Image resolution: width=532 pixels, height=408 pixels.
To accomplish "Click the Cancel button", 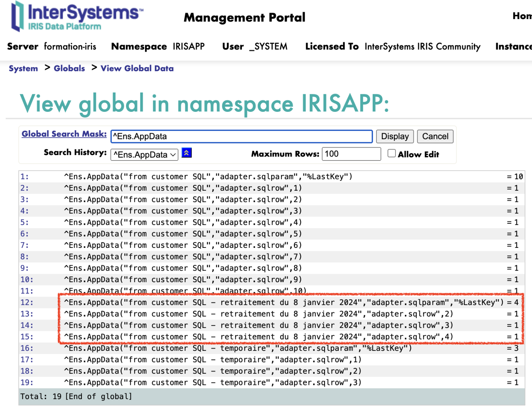I will click(435, 136).
